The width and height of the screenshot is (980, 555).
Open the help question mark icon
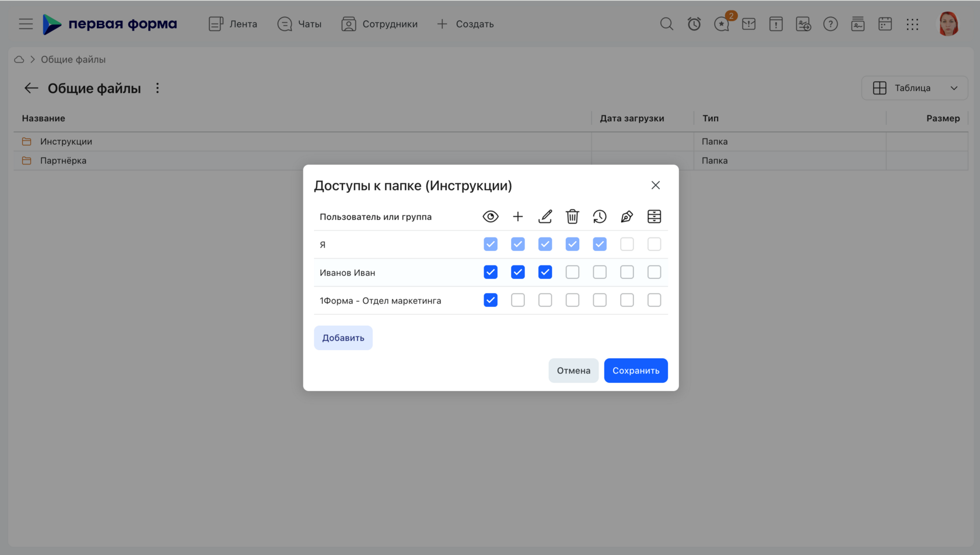[831, 24]
